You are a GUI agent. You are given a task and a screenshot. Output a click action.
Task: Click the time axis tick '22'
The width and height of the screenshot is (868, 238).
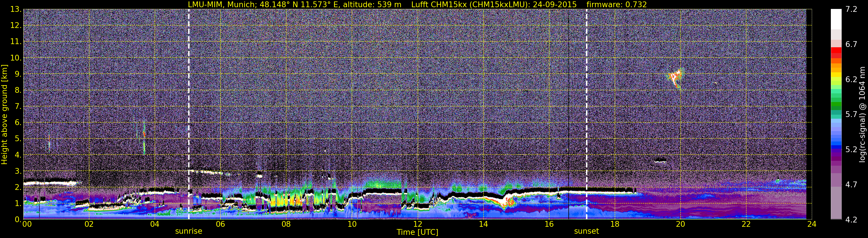click(746, 224)
